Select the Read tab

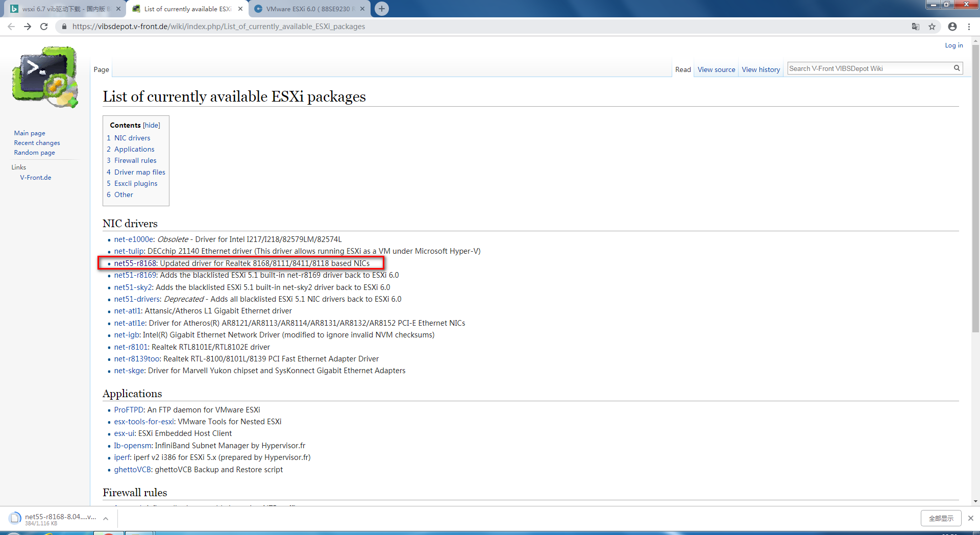(x=683, y=69)
